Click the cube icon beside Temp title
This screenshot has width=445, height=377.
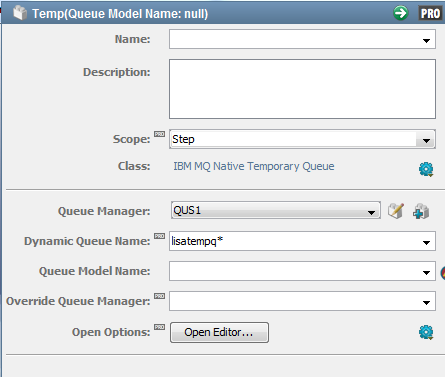20,13
